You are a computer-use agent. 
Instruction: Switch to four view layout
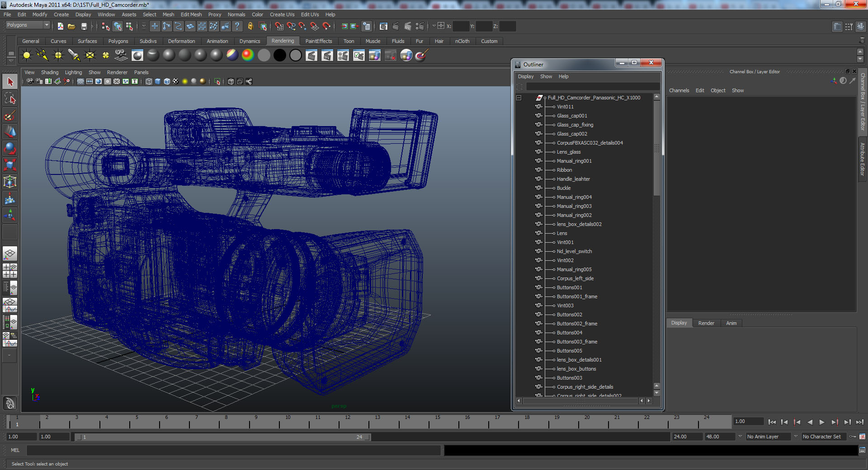10,270
